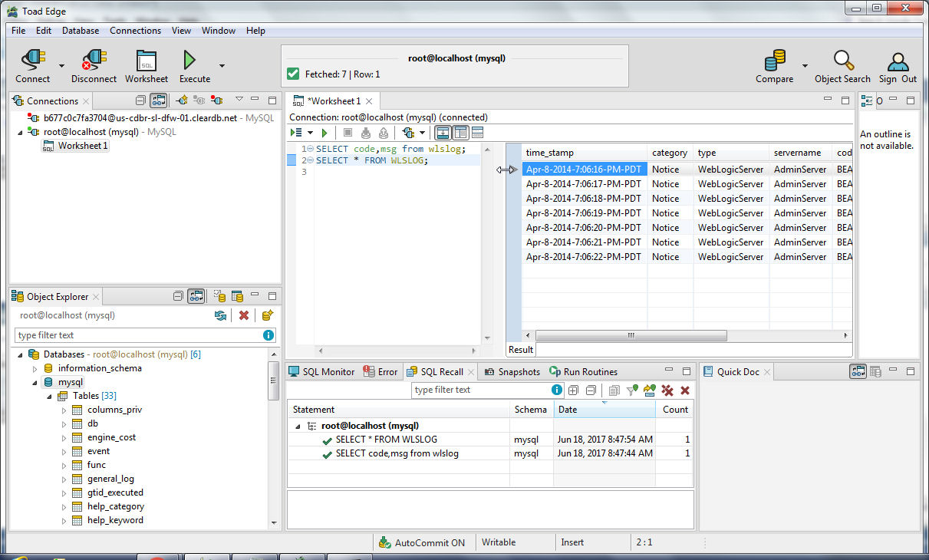Toggle link with editor in Object Explorer
929x560 pixels.
pos(196,296)
